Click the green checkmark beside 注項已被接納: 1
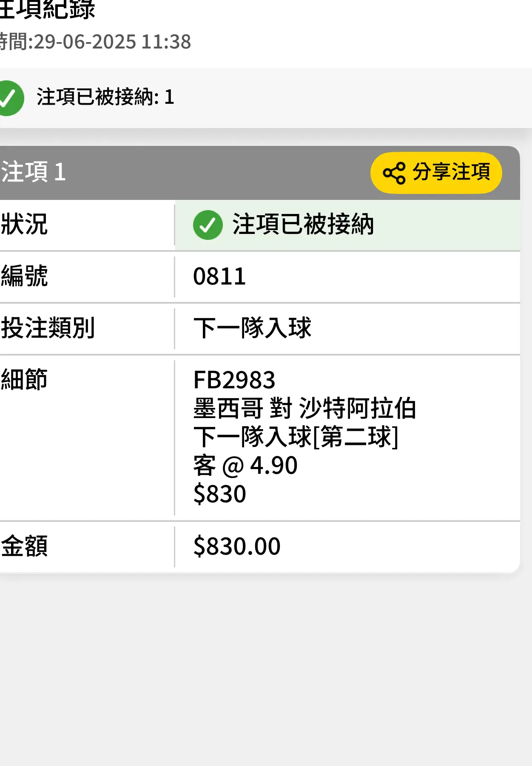The height and width of the screenshot is (766, 532). [x=9, y=98]
